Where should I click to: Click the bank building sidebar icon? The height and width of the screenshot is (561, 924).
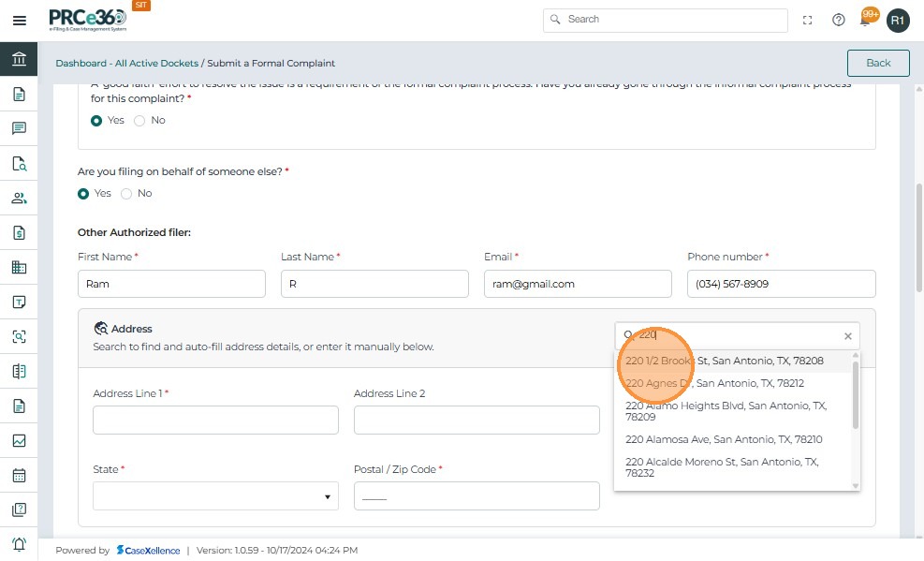(19, 60)
